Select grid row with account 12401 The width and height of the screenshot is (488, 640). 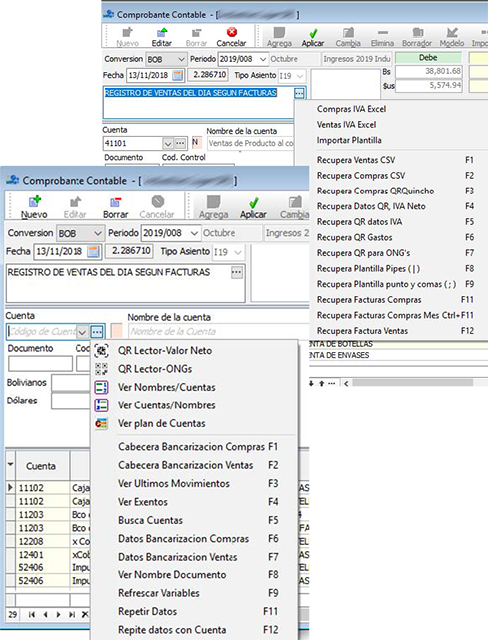click(x=53, y=555)
